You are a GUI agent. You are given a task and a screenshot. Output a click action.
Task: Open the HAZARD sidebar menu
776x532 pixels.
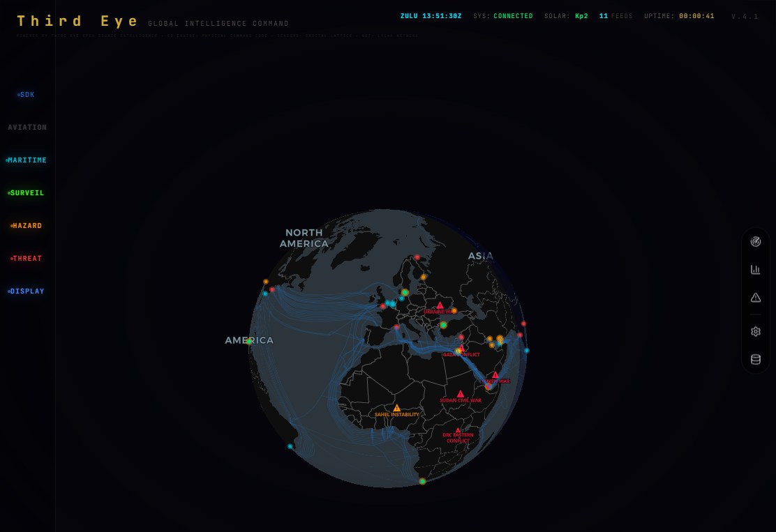point(27,225)
